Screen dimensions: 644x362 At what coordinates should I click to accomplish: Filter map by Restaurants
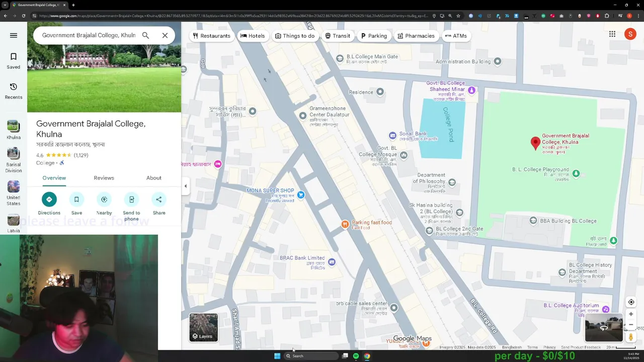click(x=211, y=36)
